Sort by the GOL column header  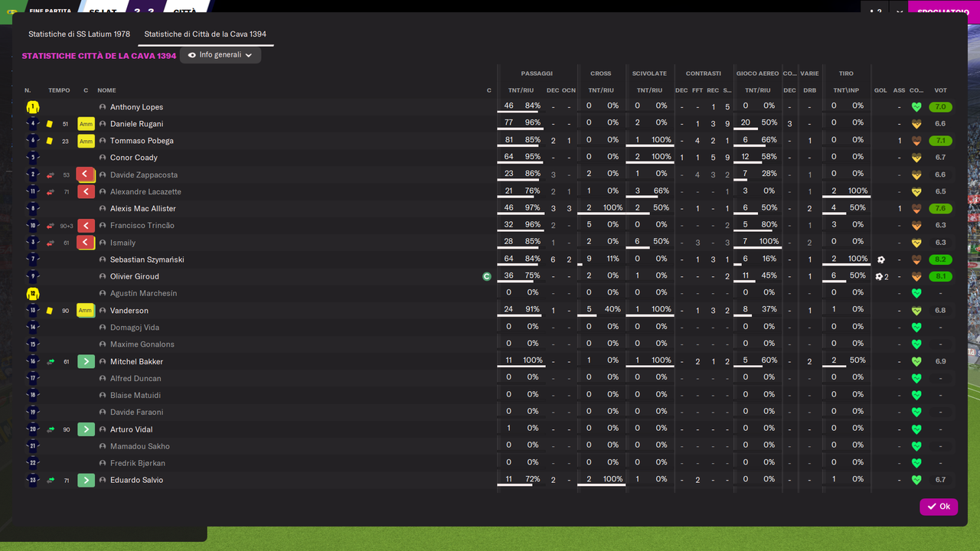click(880, 90)
